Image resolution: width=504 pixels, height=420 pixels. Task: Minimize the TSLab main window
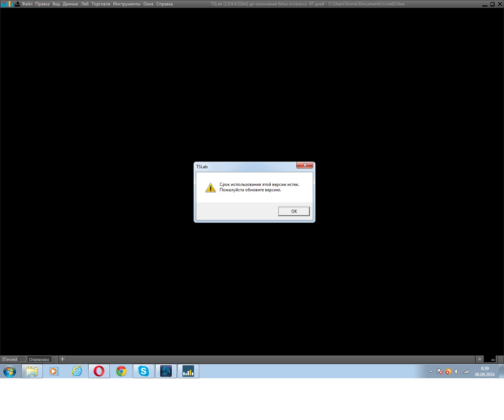point(485,4)
